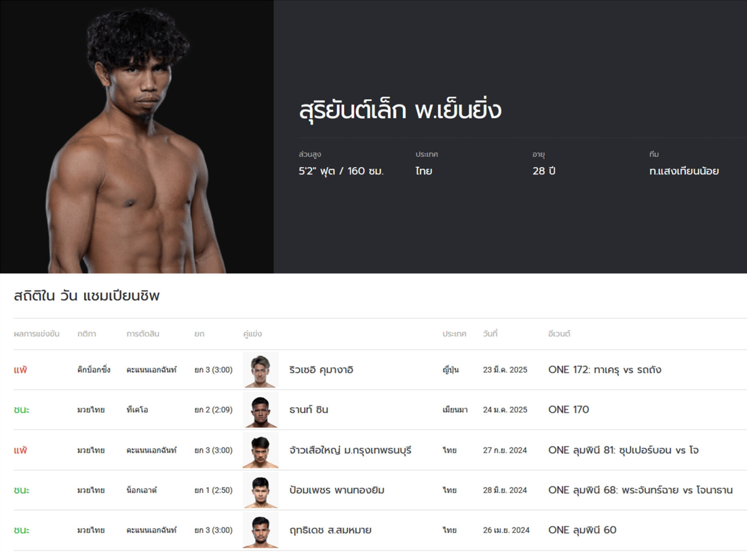
Task: Open the ONE ลุมพินี 81 event
Action: tap(623, 450)
